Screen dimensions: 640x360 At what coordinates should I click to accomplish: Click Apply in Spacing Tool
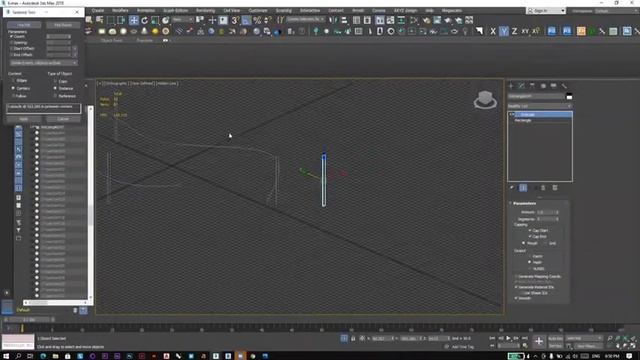click(24, 119)
